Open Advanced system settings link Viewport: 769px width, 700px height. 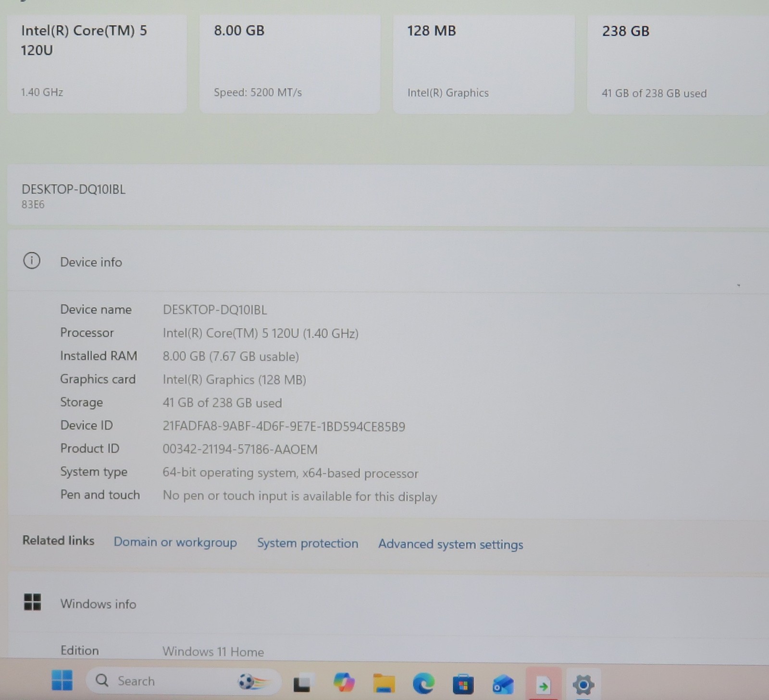point(450,544)
